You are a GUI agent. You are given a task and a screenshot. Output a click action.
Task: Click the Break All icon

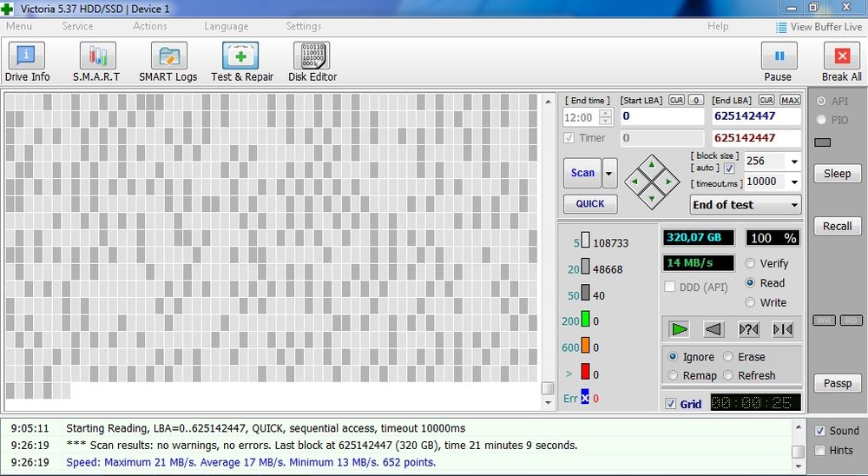[841, 56]
